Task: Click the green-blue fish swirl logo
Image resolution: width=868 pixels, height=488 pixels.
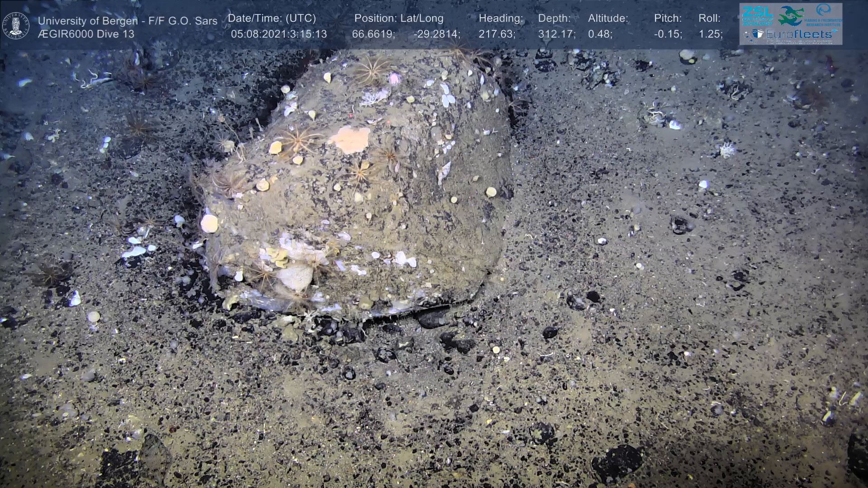Action: point(791,15)
